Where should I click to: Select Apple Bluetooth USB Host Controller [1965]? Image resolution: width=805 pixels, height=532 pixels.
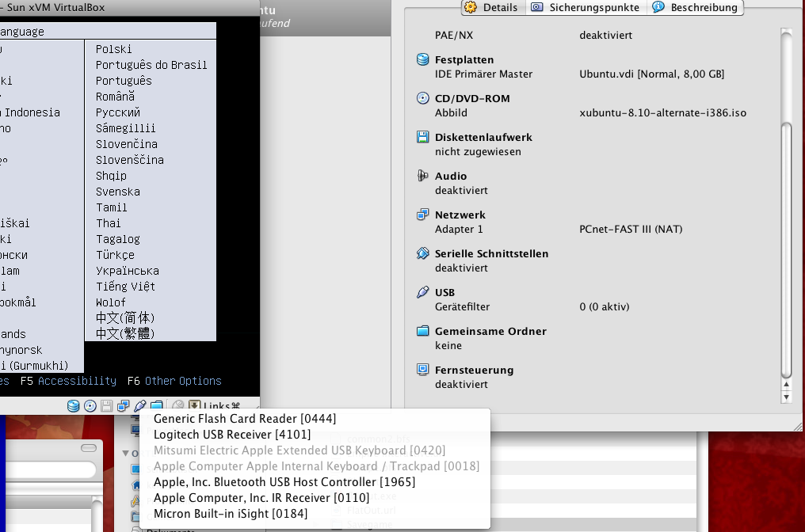coord(315,482)
